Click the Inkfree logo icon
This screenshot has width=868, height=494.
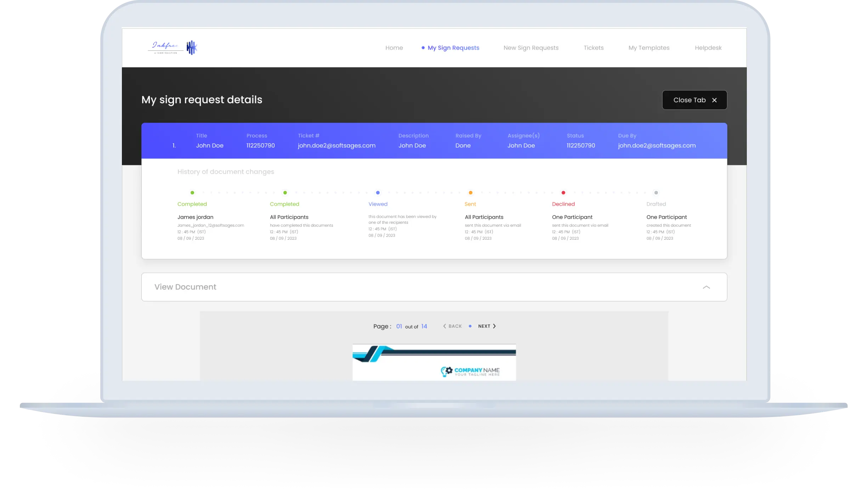point(192,48)
